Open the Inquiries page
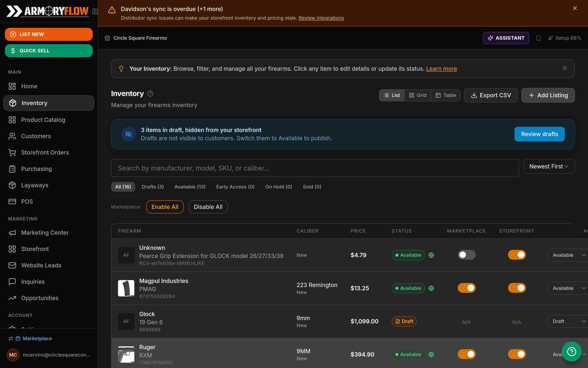The width and height of the screenshot is (588, 368). click(x=49, y=282)
